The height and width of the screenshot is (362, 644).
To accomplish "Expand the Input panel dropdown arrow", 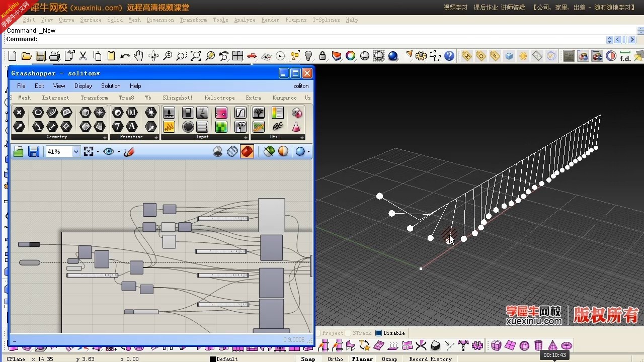I will click(x=246, y=137).
